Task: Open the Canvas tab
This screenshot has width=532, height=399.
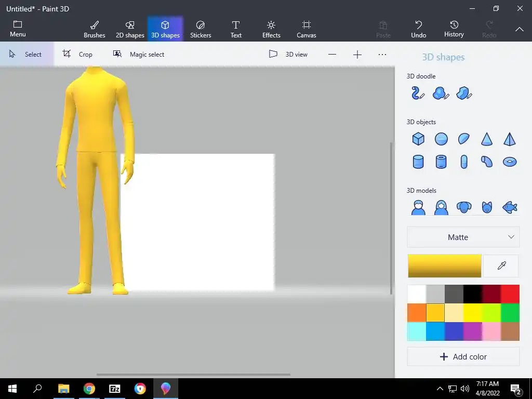Action: point(307,29)
